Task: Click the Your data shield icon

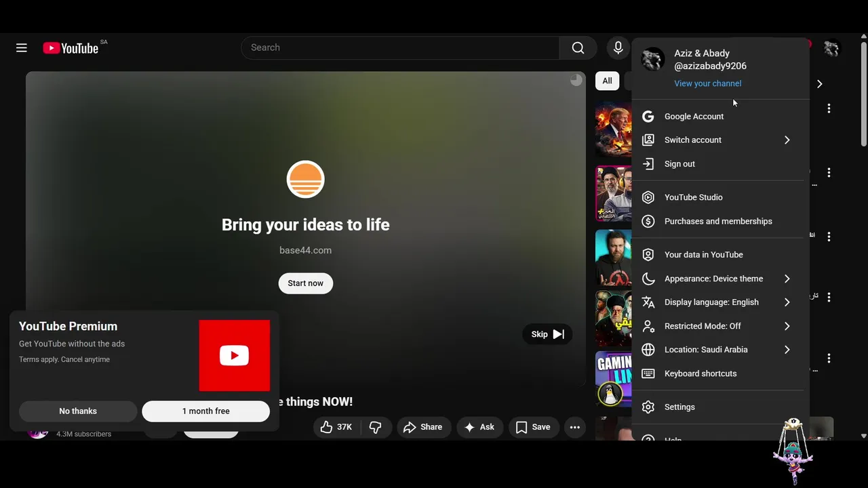Action: click(x=648, y=255)
